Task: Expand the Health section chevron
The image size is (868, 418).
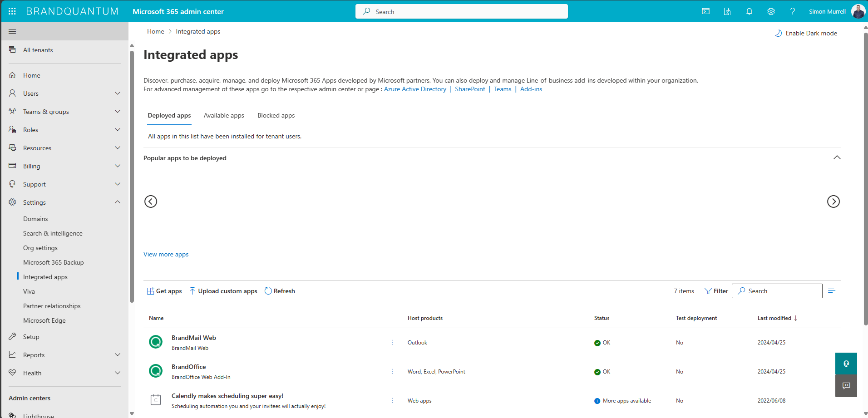Action: click(x=118, y=373)
